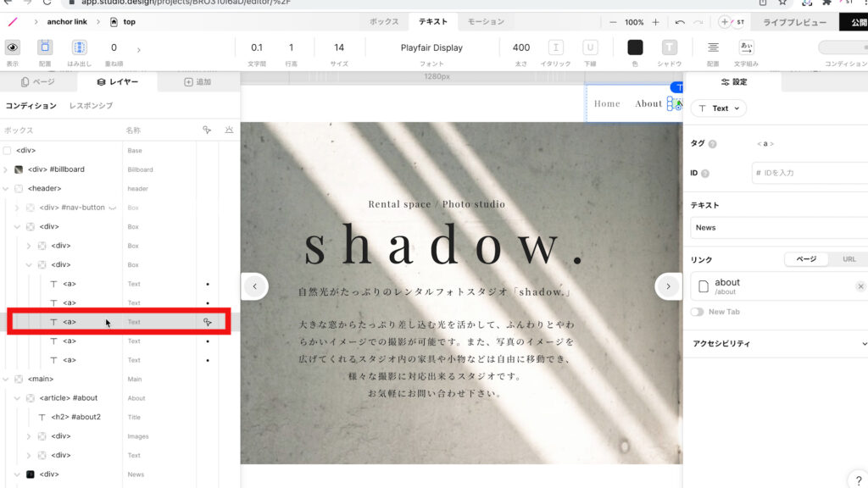Click the ID input field
The image size is (868, 488).
(810, 173)
